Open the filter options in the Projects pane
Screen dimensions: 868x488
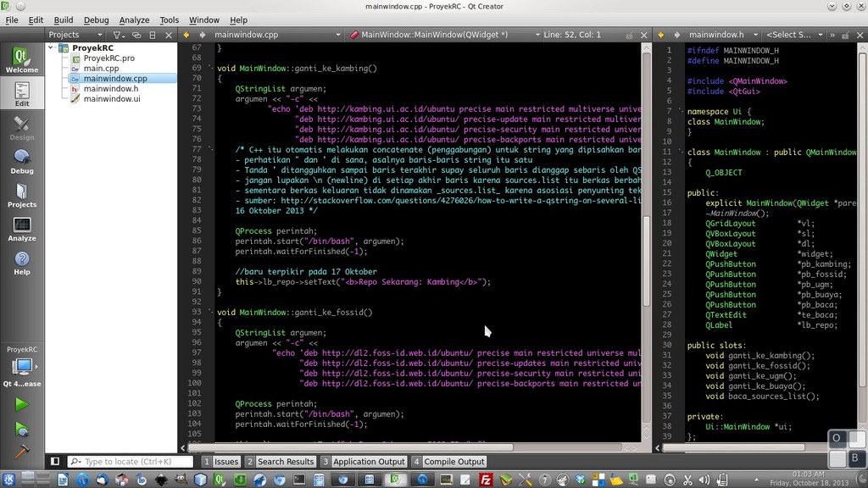click(x=118, y=35)
